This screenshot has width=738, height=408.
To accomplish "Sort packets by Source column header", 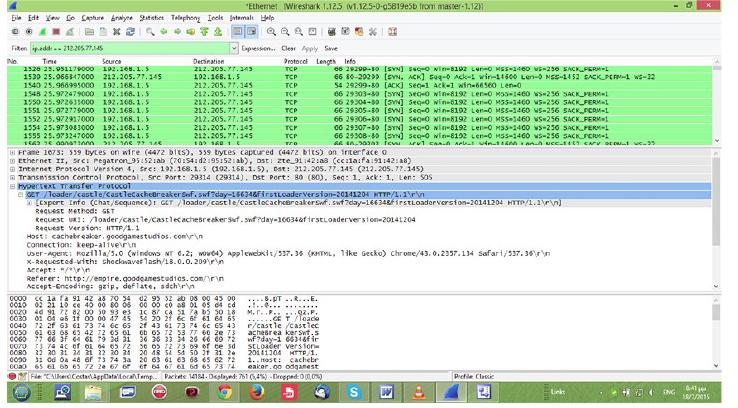I will pyautogui.click(x=112, y=62).
